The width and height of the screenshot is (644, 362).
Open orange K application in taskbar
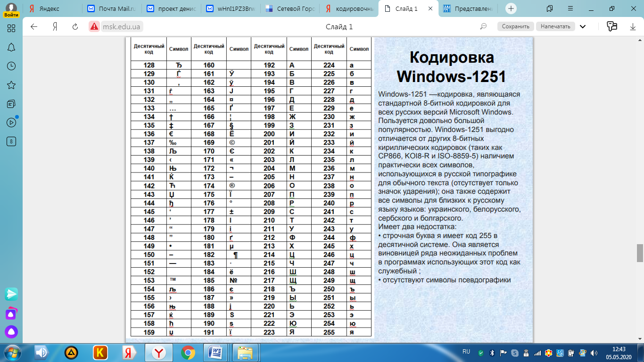(100, 353)
